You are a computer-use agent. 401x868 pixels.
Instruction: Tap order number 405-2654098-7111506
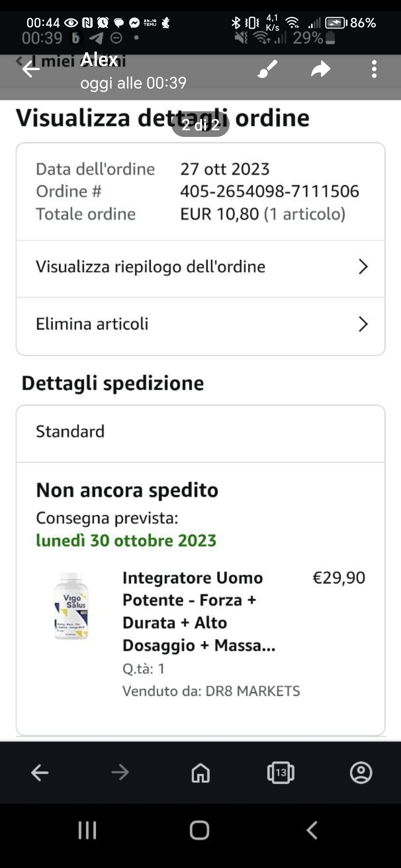pyautogui.click(x=270, y=191)
